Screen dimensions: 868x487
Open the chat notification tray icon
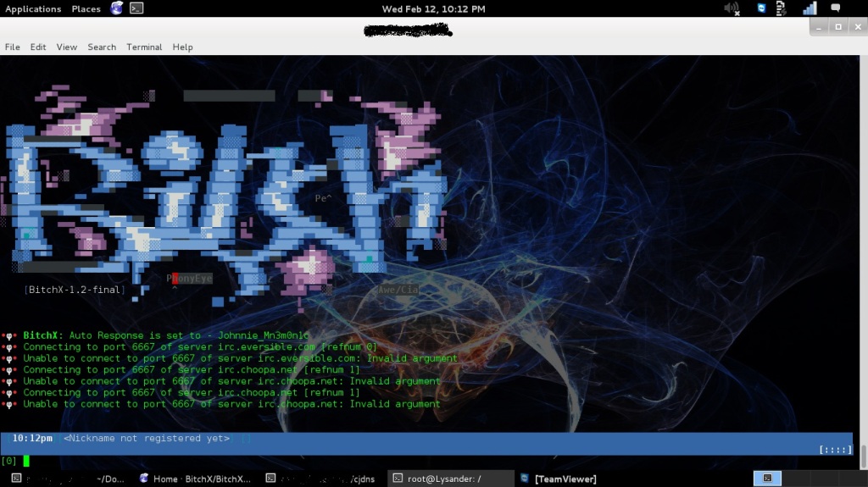(x=835, y=8)
